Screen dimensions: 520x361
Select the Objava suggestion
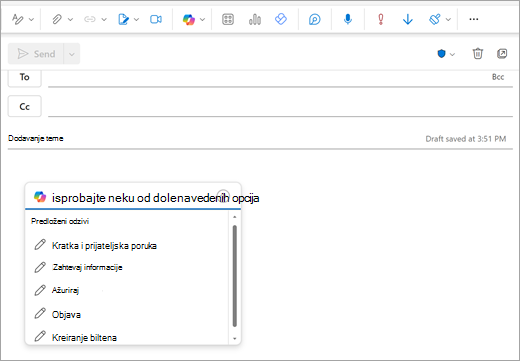tap(66, 314)
